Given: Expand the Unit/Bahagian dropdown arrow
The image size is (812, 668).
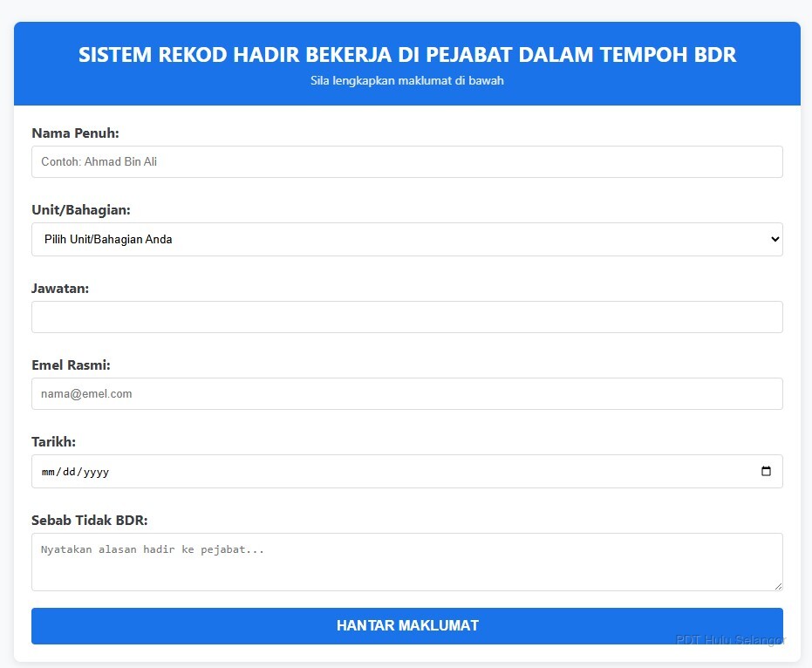Looking at the screenshot, I should pyautogui.click(x=775, y=239).
